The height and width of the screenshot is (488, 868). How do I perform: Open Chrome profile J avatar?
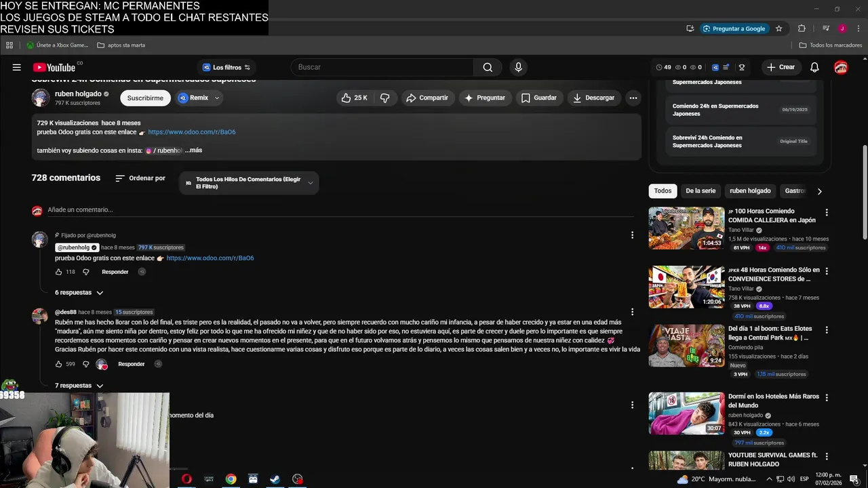[x=842, y=28]
